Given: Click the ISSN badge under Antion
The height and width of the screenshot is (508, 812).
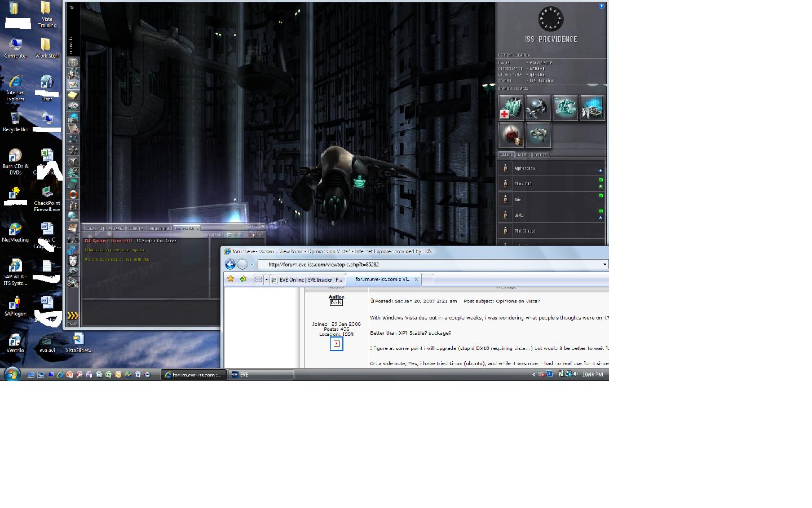Looking at the screenshot, I should tap(336, 303).
